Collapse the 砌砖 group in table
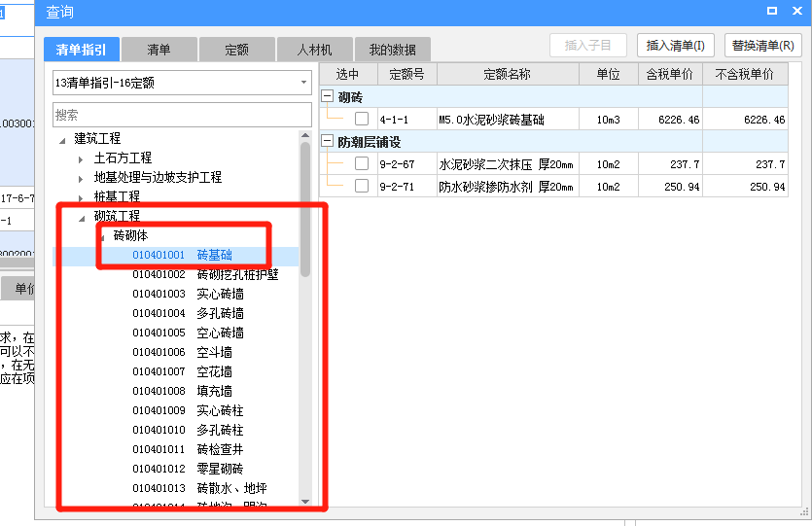 coord(328,96)
